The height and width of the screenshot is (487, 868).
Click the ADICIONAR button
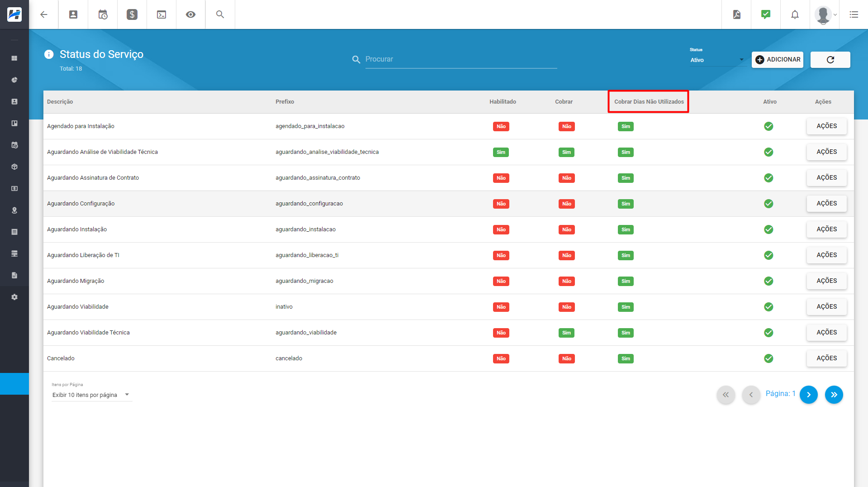coord(778,60)
